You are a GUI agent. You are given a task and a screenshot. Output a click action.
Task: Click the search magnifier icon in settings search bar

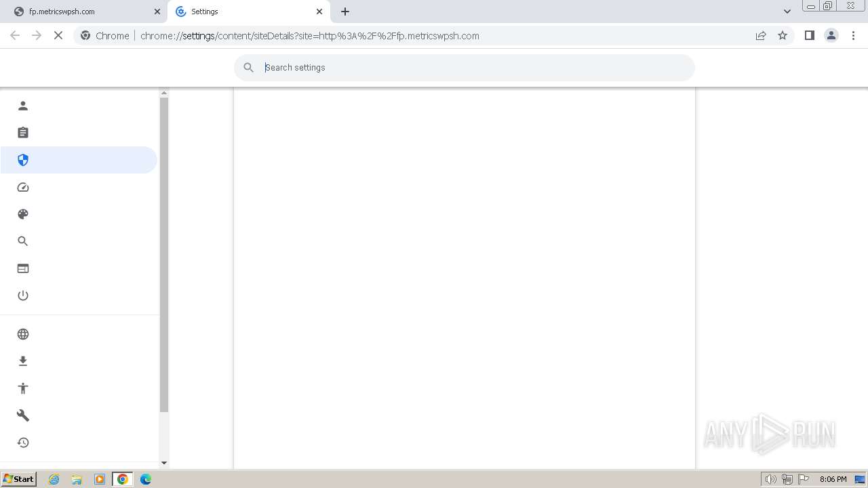[249, 68]
